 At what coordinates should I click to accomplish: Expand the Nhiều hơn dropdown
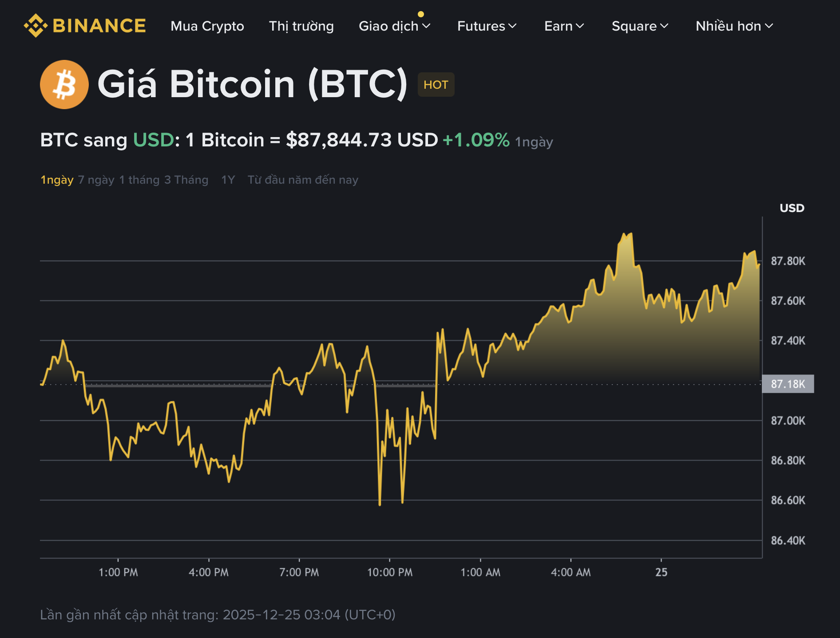[x=734, y=27]
